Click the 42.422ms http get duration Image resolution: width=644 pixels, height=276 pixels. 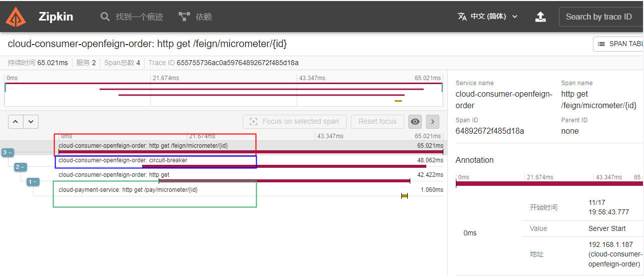point(430,175)
